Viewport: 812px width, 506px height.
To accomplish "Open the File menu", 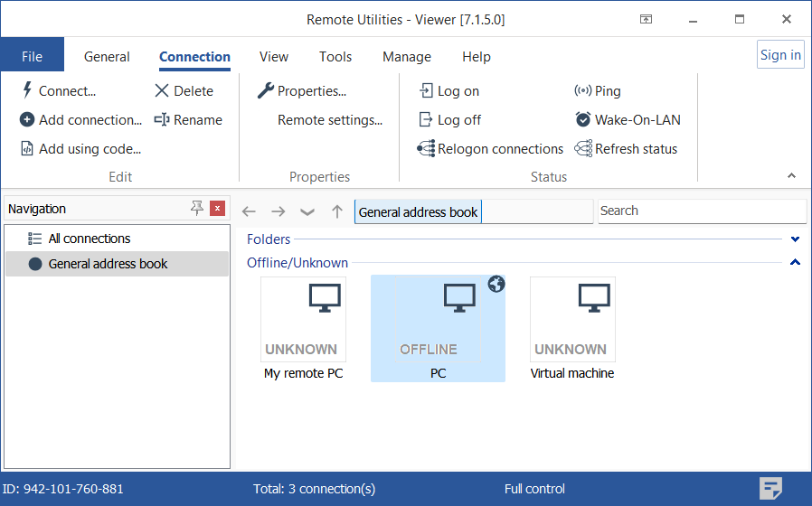I will (x=32, y=56).
